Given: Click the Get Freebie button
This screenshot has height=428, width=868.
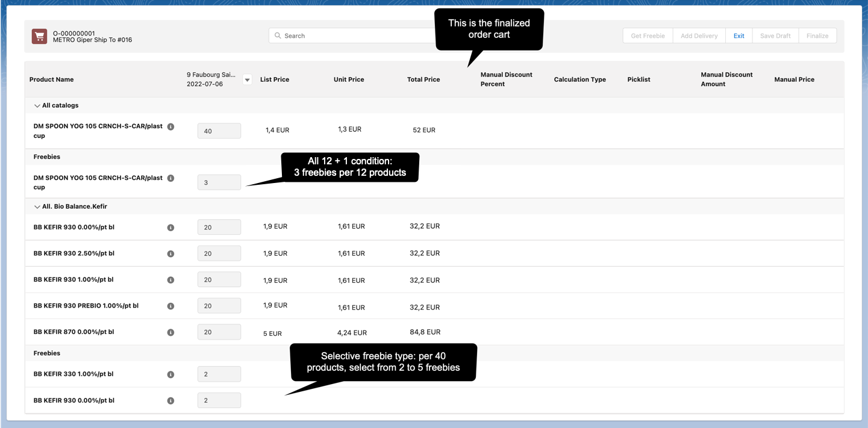Looking at the screenshot, I should 648,36.
